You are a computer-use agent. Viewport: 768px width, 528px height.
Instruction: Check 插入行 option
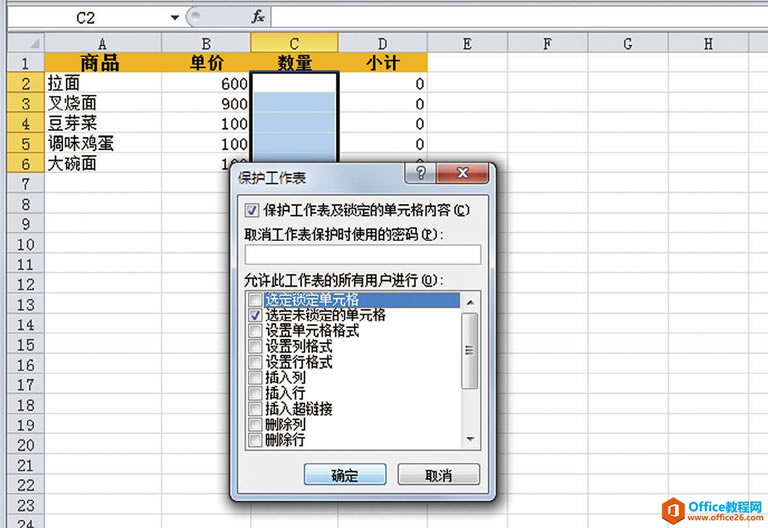pos(255,393)
